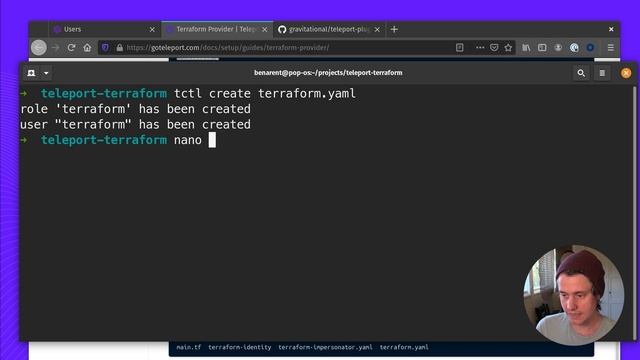The width and height of the screenshot is (640, 360).
Task: Bookmark this page with the star
Action: click(x=508, y=48)
